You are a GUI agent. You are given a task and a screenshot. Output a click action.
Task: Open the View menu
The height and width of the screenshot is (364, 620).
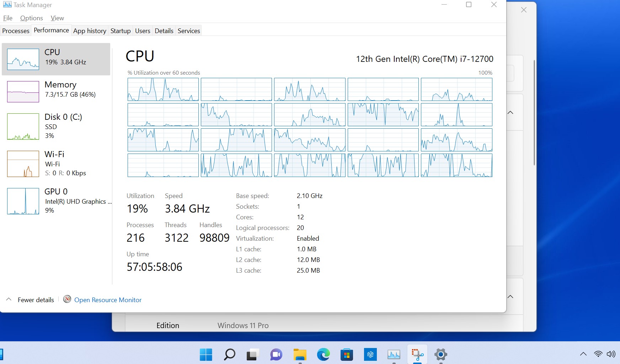pyautogui.click(x=57, y=18)
